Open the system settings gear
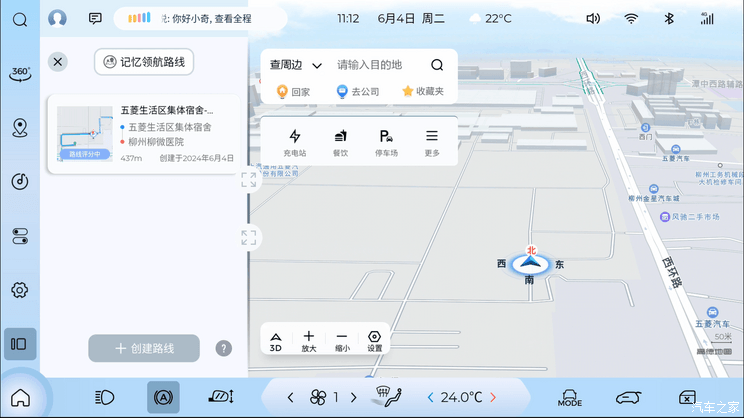744x418 pixels. pyautogui.click(x=19, y=289)
